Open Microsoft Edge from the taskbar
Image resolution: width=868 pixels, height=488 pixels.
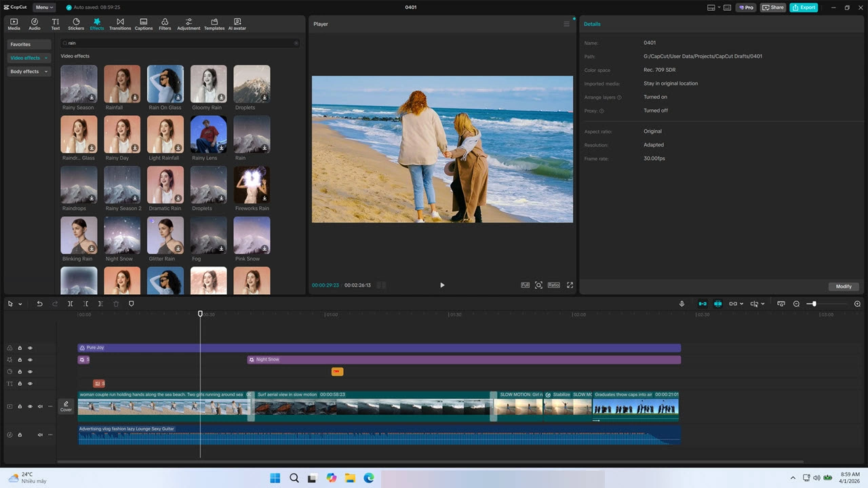pos(369,478)
